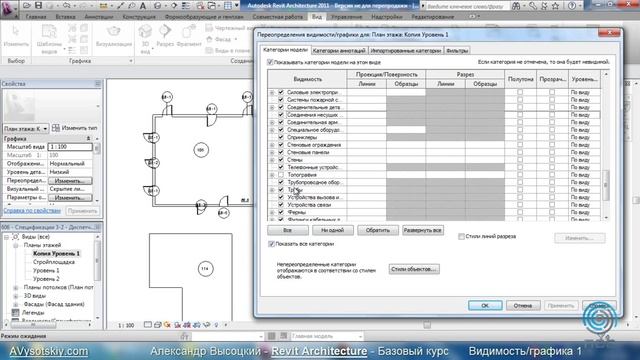This screenshot has width=640, height=360.
Task: Click the Фасад (Elevation) ribbon tool
Action: pyautogui.click(x=221, y=39)
